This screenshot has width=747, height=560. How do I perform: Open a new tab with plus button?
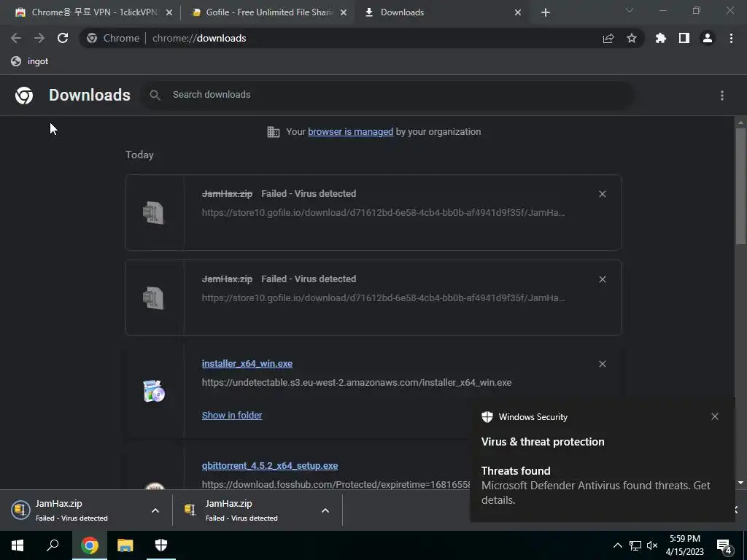(x=546, y=12)
